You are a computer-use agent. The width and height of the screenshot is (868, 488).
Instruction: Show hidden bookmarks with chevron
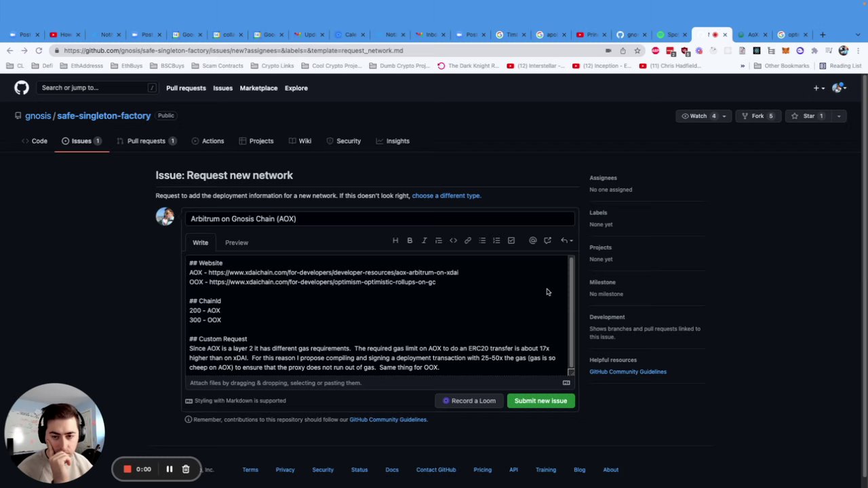tap(743, 66)
